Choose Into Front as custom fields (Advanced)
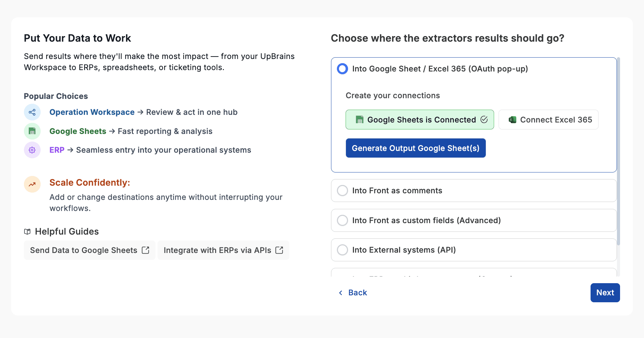Image resolution: width=644 pixels, height=338 pixels. click(x=342, y=220)
